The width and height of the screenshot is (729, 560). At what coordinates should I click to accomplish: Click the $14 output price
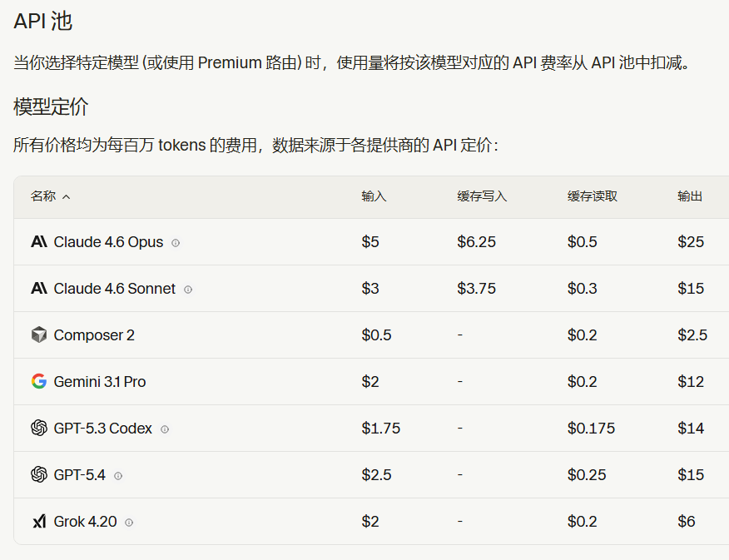click(691, 428)
